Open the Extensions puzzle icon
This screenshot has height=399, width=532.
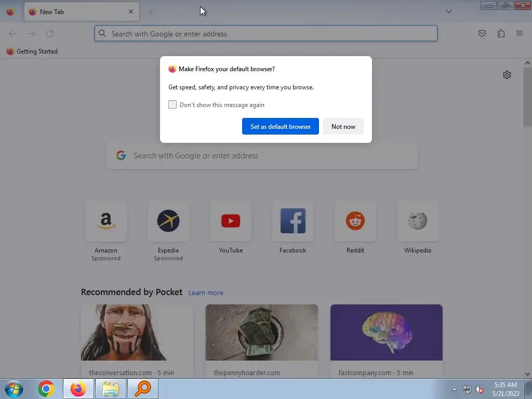pyautogui.click(x=501, y=33)
